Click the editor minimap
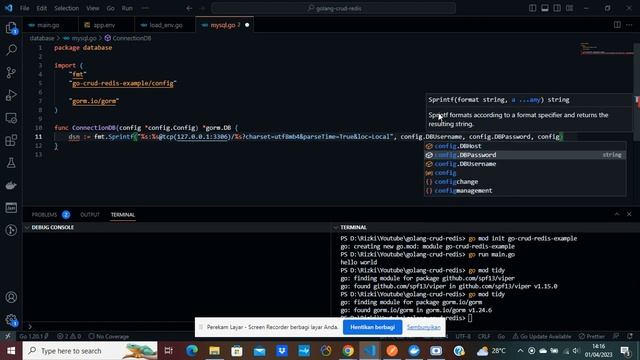Viewport: 640px width, 360px height. click(607, 48)
